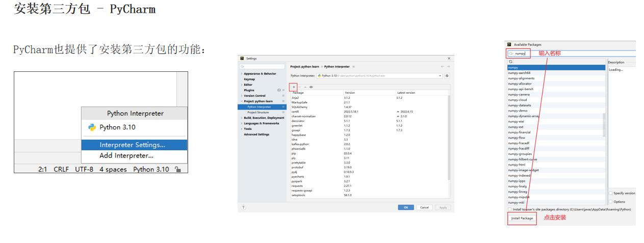The width and height of the screenshot is (644, 243).
Task: Click the Cancel button in Settings
Action: point(424,207)
